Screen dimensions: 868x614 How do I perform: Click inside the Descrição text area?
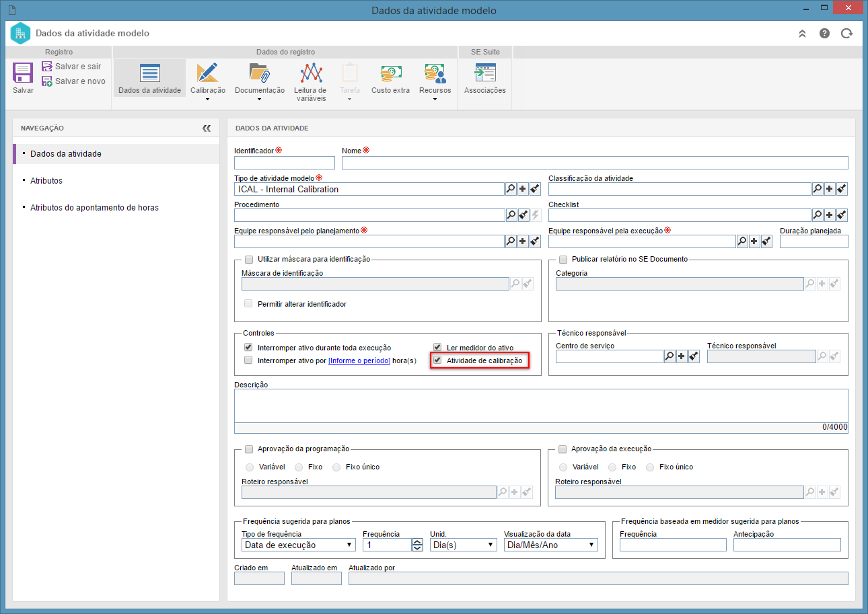pyautogui.click(x=541, y=406)
